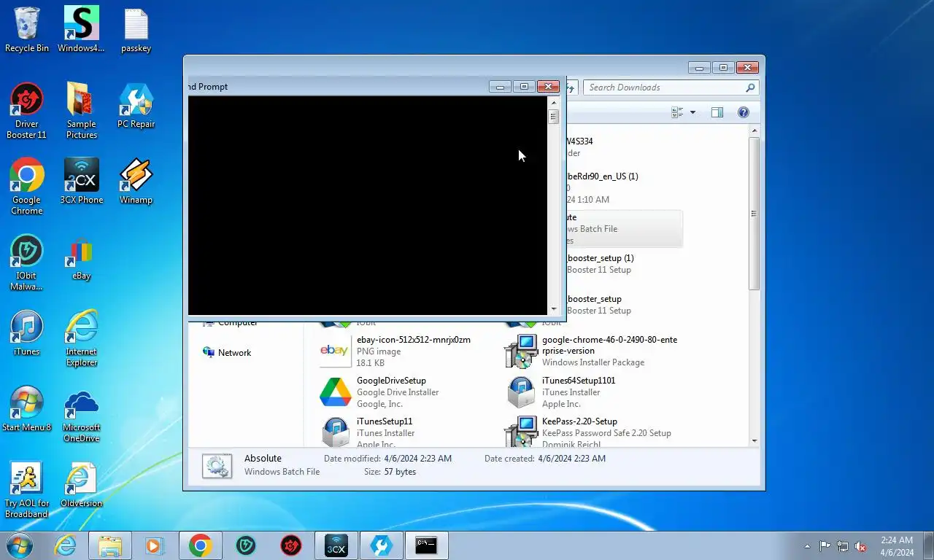Maximize the Command Prompt window
The image size is (934, 560).
tap(524, 86)
